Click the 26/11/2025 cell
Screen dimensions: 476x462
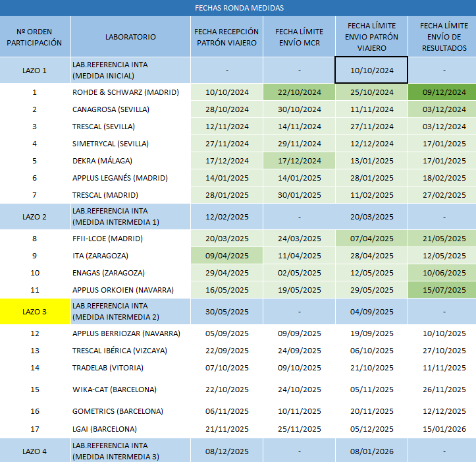(x=442, y=390)
